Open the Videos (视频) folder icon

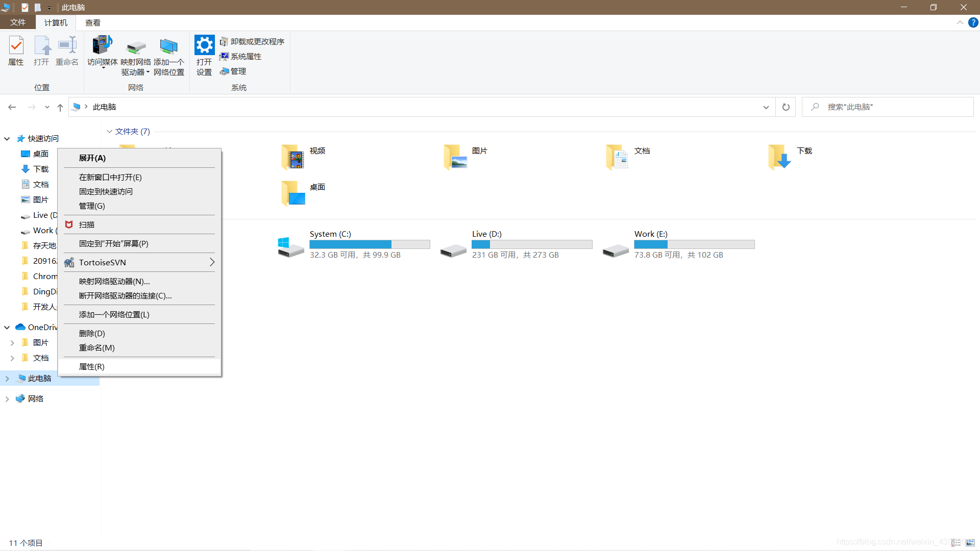coord(293,157)
